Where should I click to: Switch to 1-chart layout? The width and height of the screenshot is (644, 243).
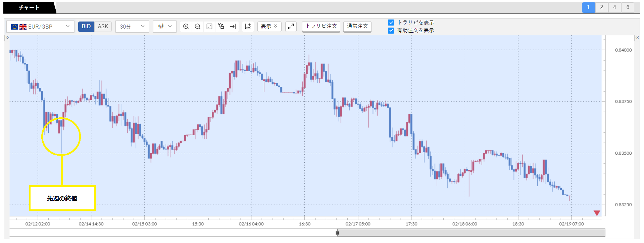588,7
